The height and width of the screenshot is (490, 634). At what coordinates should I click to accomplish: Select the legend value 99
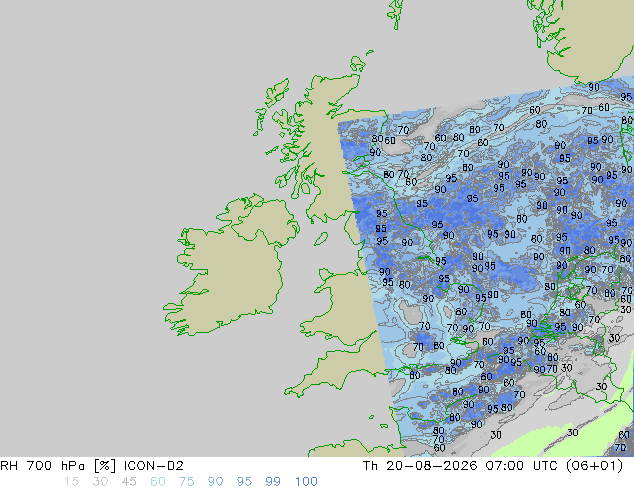(x=273, y=482)
